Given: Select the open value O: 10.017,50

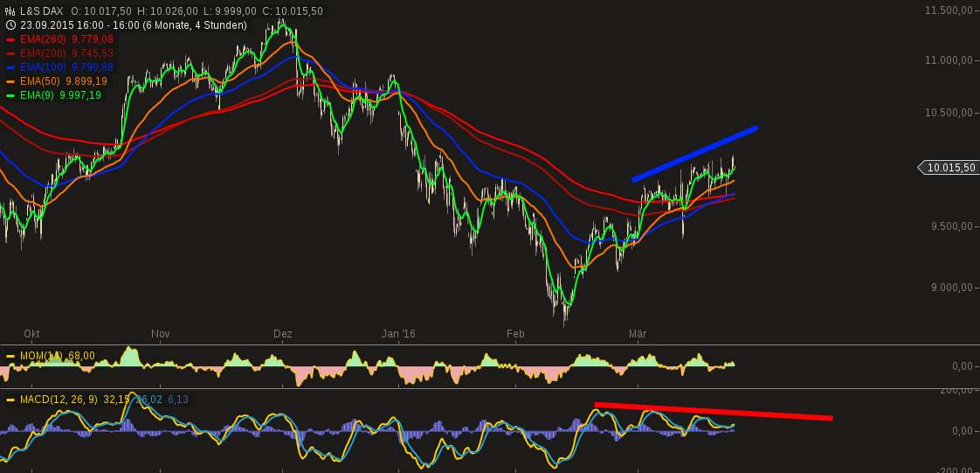Looking at the screenshot, I should click(x=100, y=11).
